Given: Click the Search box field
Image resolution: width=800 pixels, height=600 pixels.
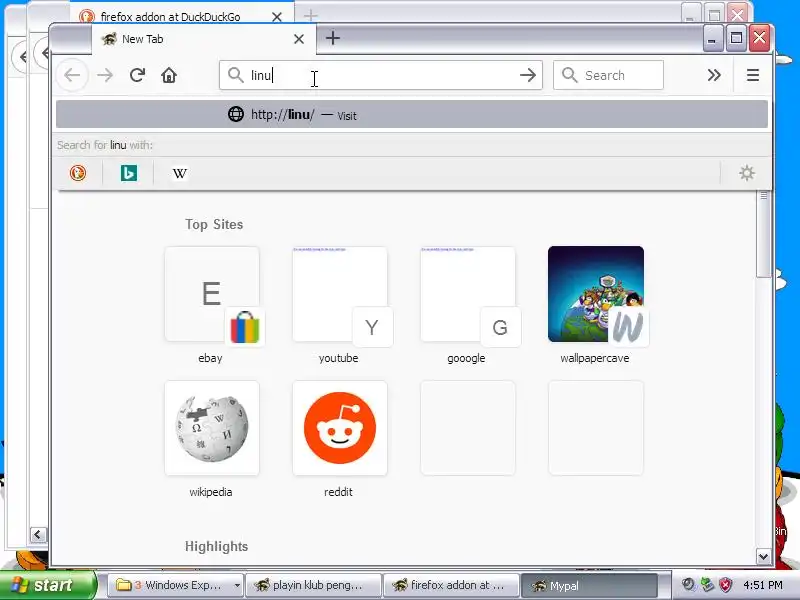Looking at the screenshot, I should 608,76.
